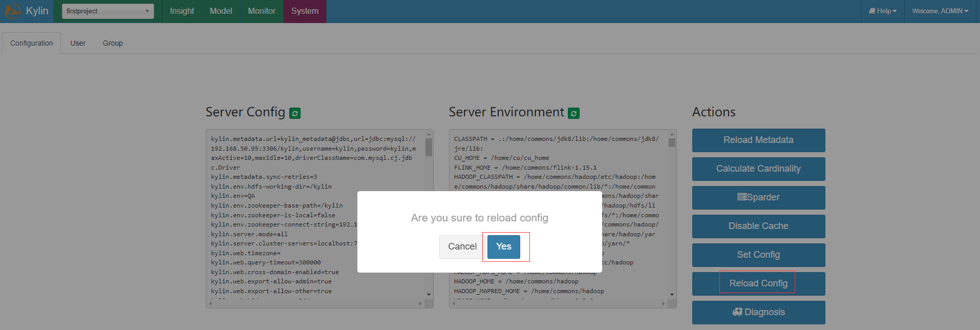Click Server Environment vertical scrollbar thumb
This screenshot has width=980, height=330.
(x=672, y=143)
